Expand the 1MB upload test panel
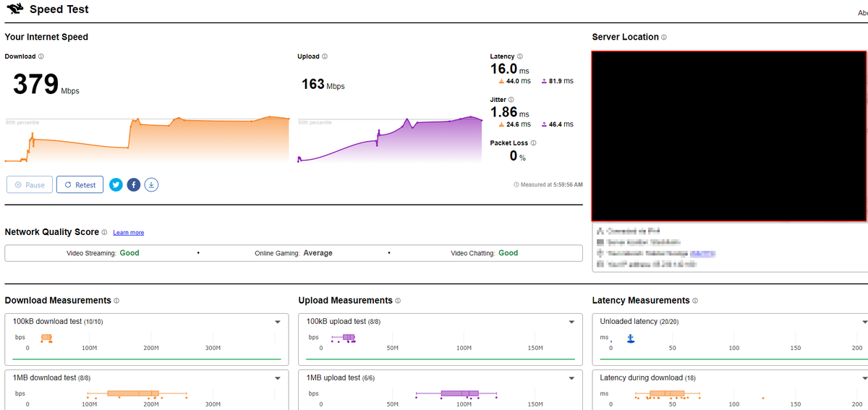Image resolution: width=868 pixels, height=410 pixels. [x=571, y=378]
